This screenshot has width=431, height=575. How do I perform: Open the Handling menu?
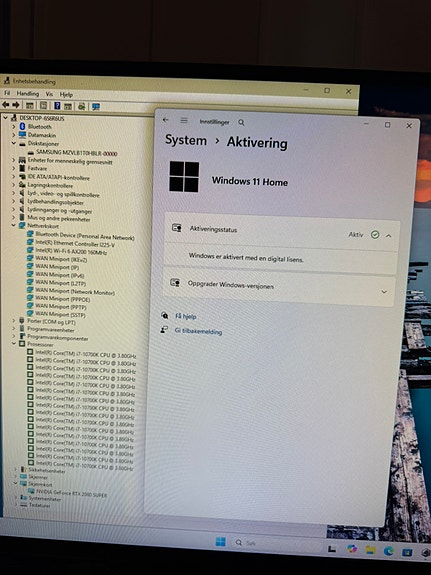coord(28,94)
